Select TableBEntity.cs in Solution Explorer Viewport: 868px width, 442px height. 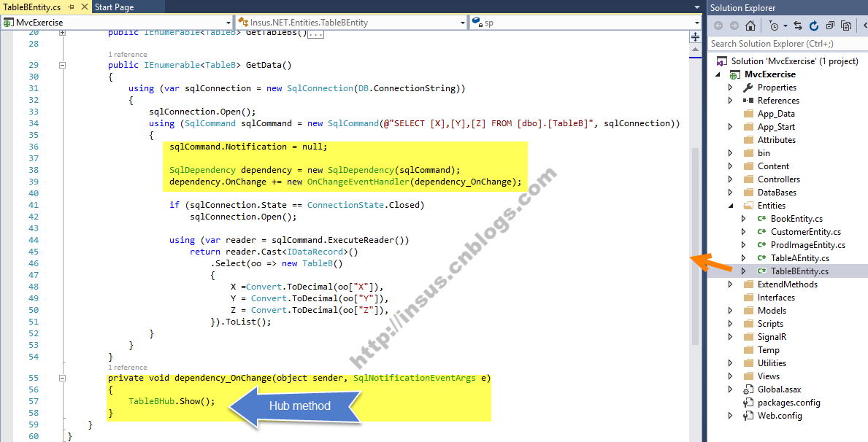(799, 271)
